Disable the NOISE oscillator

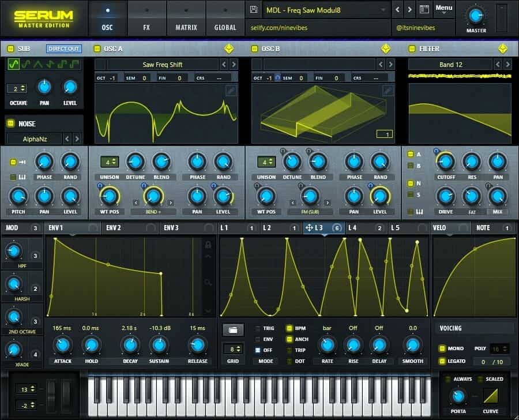click(10, 123)
